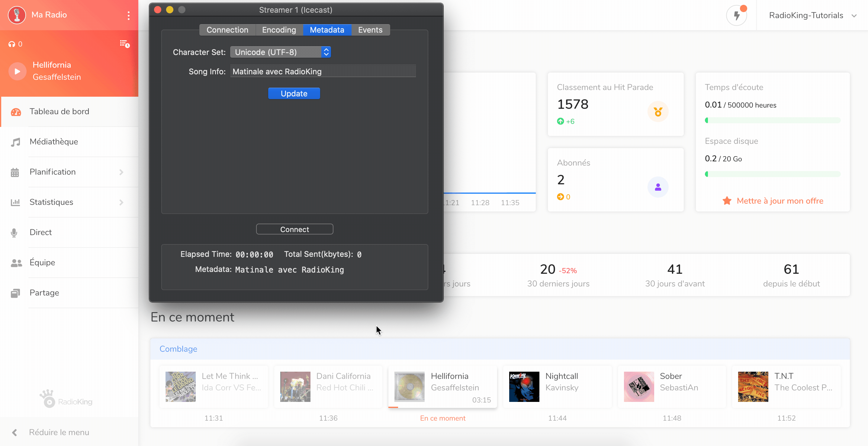The image size is (868, 446).
Task: Open the Médiathèque music note item
Action: [x=53, y=142]
